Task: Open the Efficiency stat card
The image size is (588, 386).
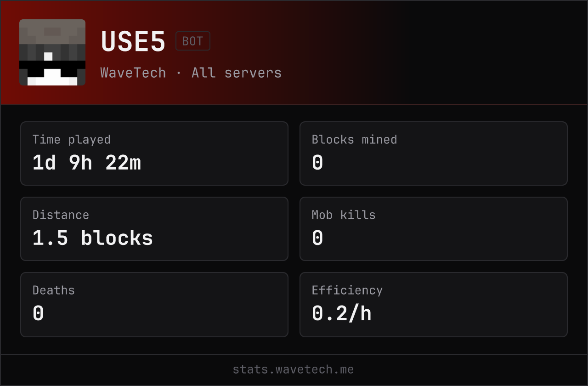Action: (x=434, y=305)
